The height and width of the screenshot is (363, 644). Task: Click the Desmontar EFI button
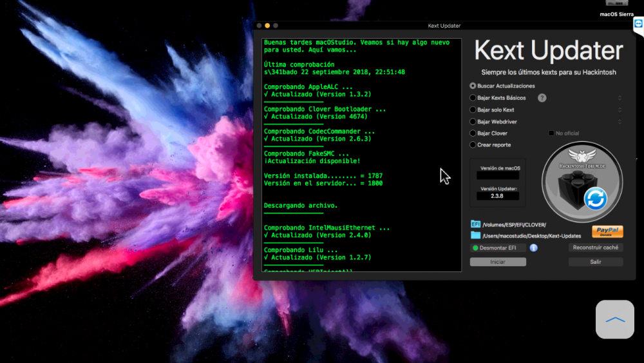498,248
